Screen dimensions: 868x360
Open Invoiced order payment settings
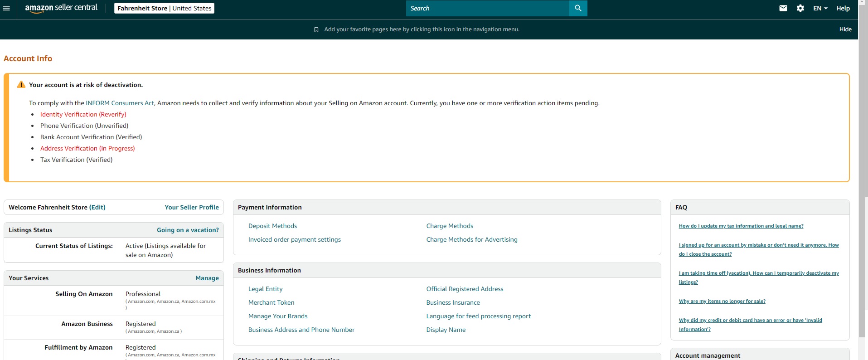pos(295,239)
